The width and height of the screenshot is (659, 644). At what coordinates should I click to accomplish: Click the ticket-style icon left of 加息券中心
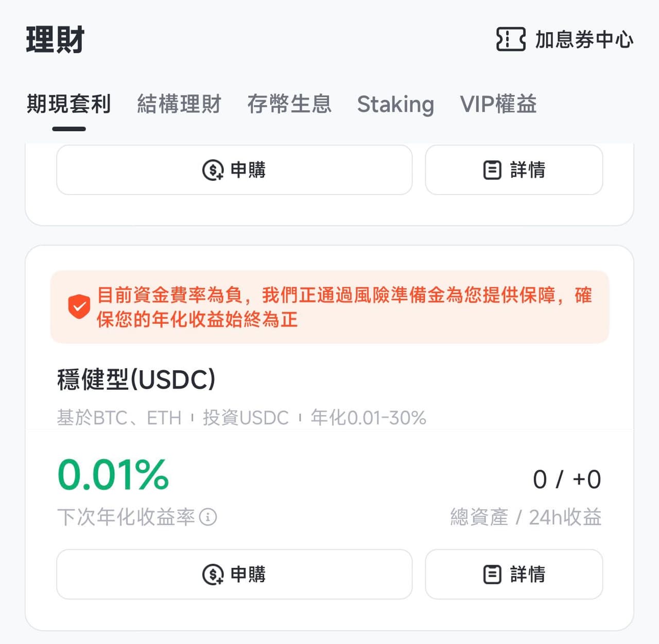point(510,39)
